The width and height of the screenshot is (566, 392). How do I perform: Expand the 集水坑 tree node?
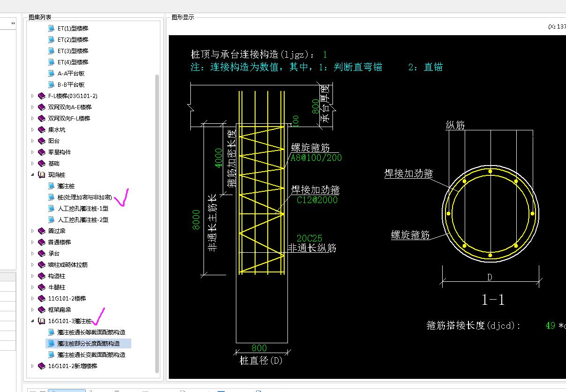(32, 129)
